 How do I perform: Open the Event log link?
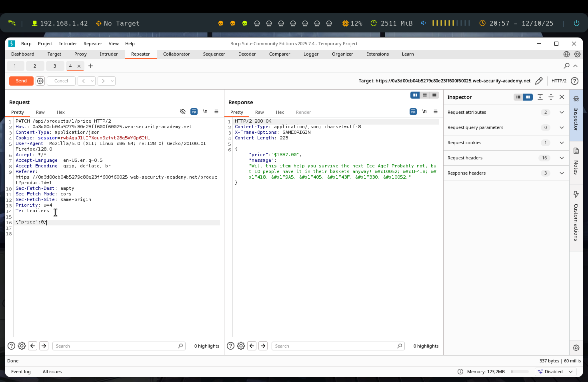(21, 371)
